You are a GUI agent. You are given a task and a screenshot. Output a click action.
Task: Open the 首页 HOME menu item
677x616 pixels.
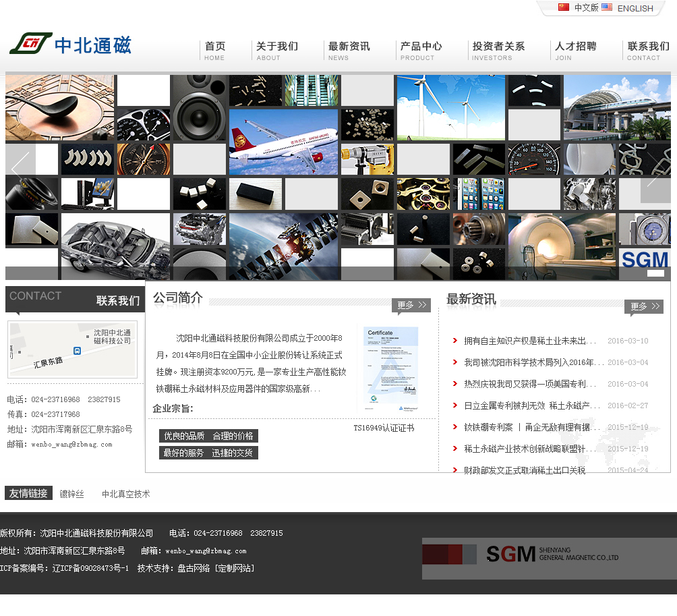215,51
